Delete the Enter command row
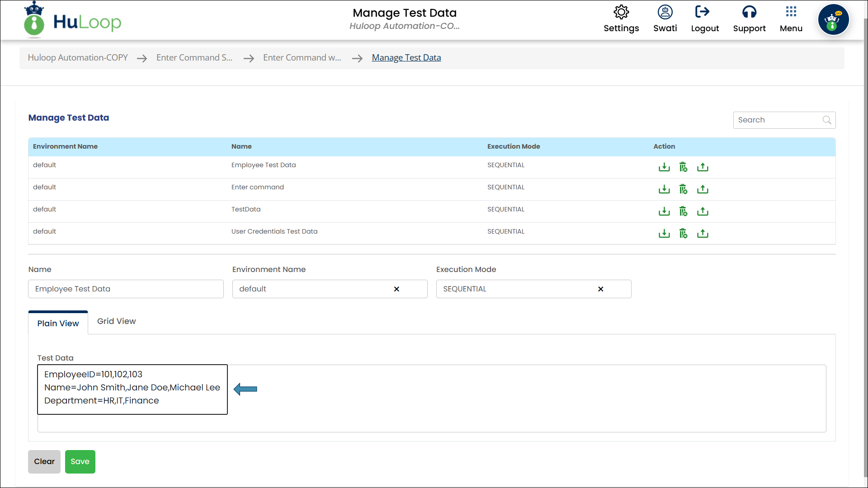Image resolution: width=868 pixels, height=488 pixels. [683, 189]
